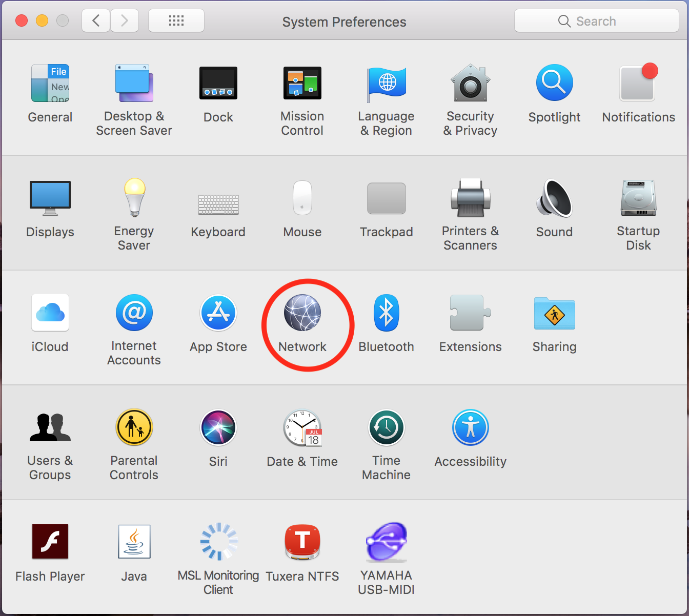Select the Siri preference icon
The width and height of the screenshot is (689, 616).
(218, 428)
